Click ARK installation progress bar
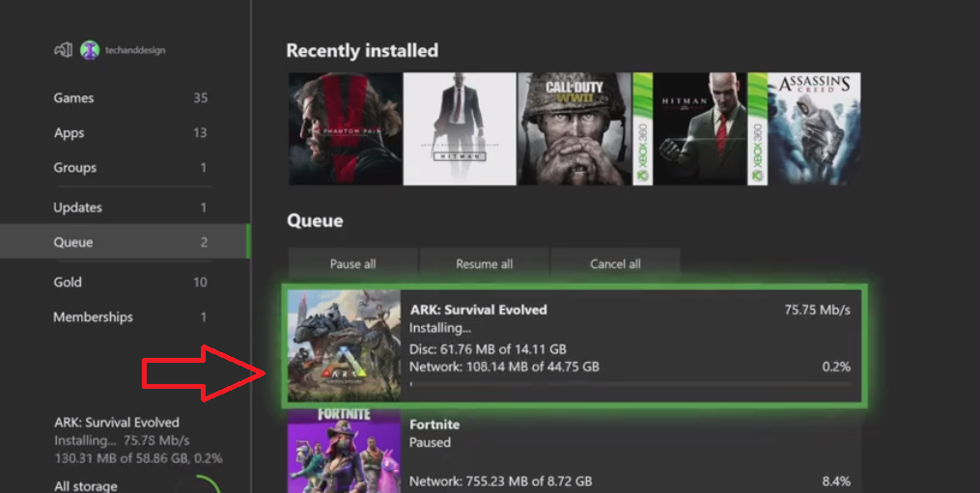The width and height of the screenshot is (980, 493). (x=630, y=384)
